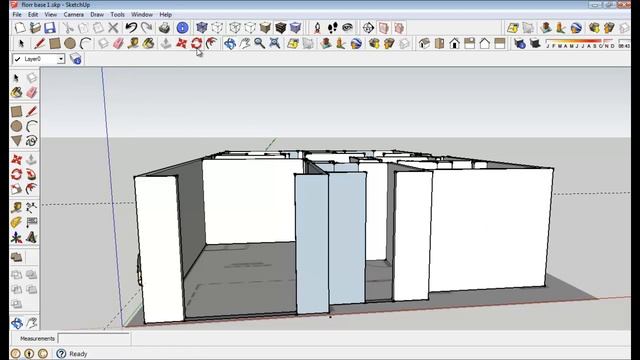
Task: Open the Layer Manager icon
Action: pyautogui.click(x=76, y=59)
